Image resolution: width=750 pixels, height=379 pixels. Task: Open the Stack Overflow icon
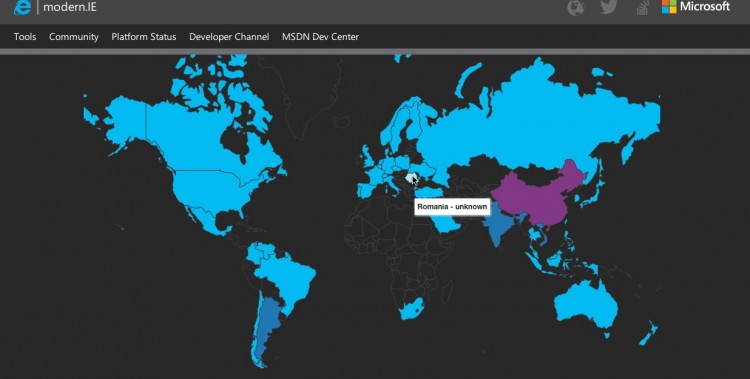[x=642, y=8]
